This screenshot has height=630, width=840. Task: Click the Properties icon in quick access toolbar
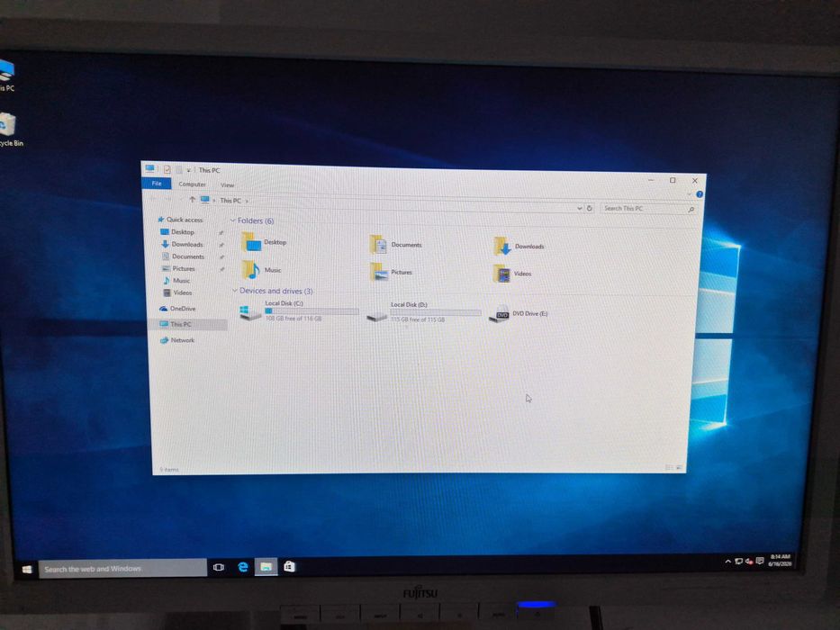click(167, 169)
